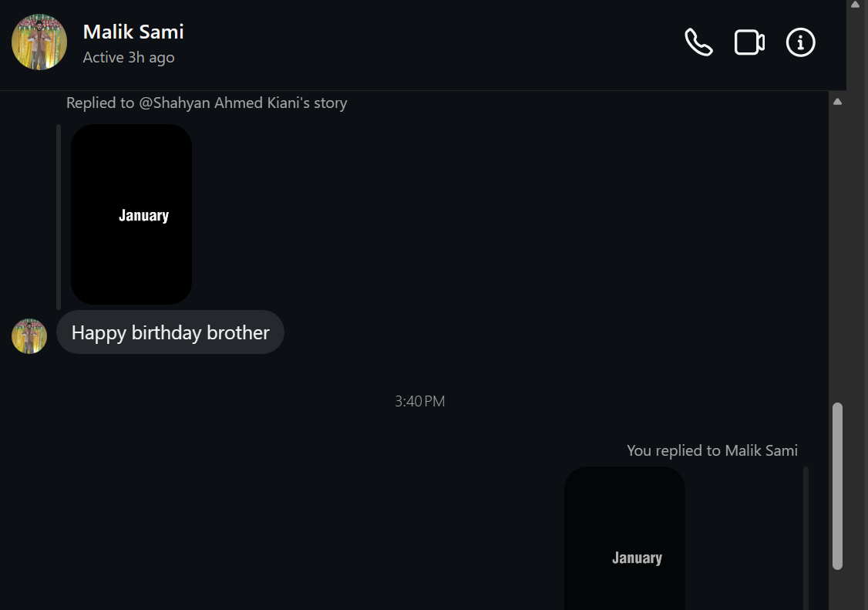This screenshot has height=610, width=868.
Task: Click the chat scrollbar thumb
Action: point(837,486)
